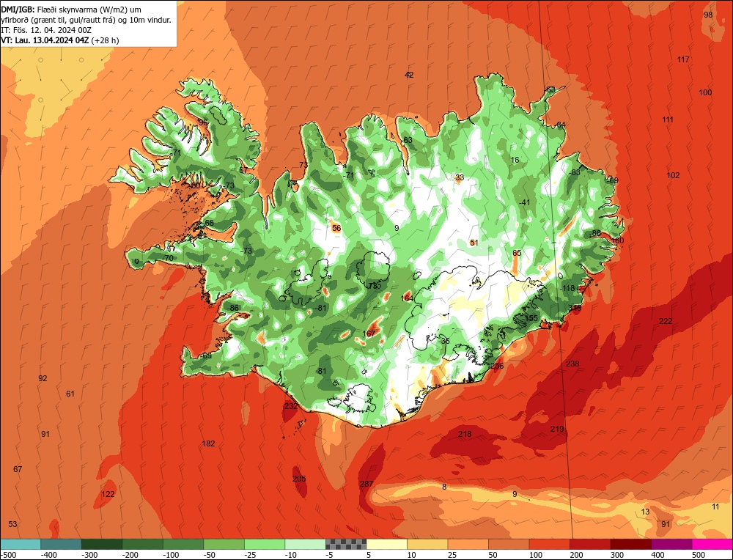
Task: Click the inland value 65
Action: 517,253
